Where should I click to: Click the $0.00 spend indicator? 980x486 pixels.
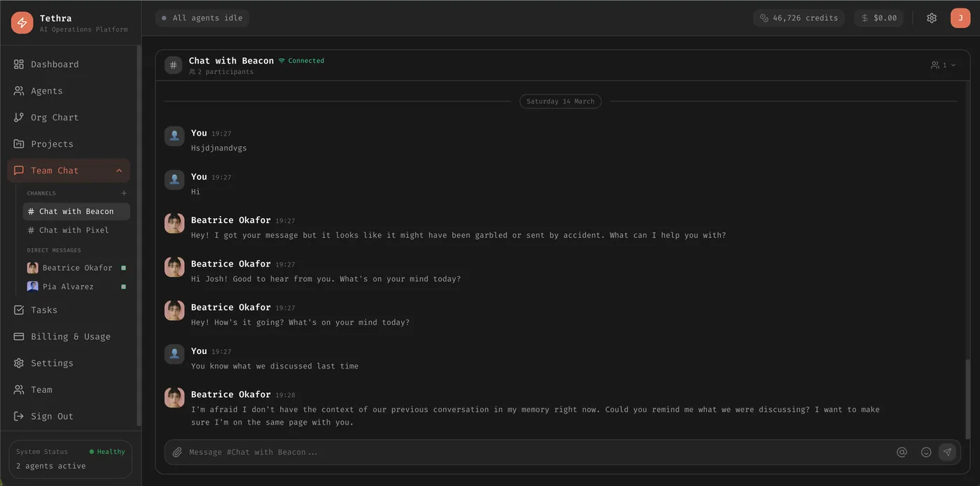coord(878,18)
